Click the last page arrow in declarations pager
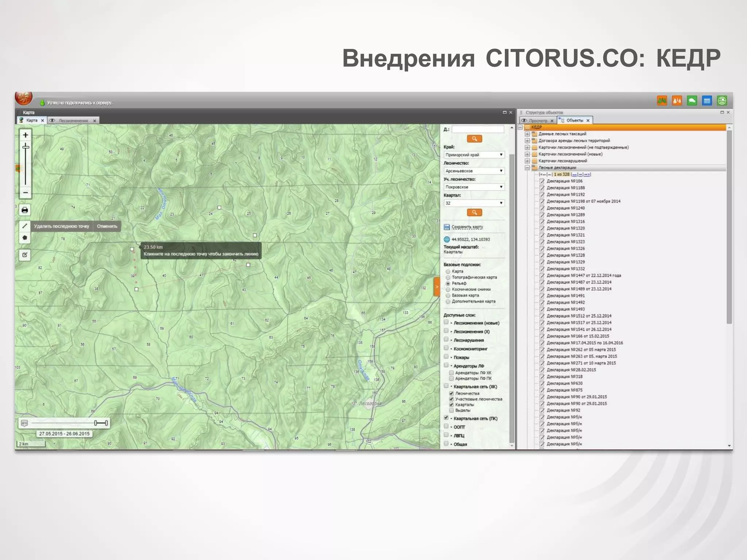The height and width of the screenshot is (560, 747). [x=587, y=175]
